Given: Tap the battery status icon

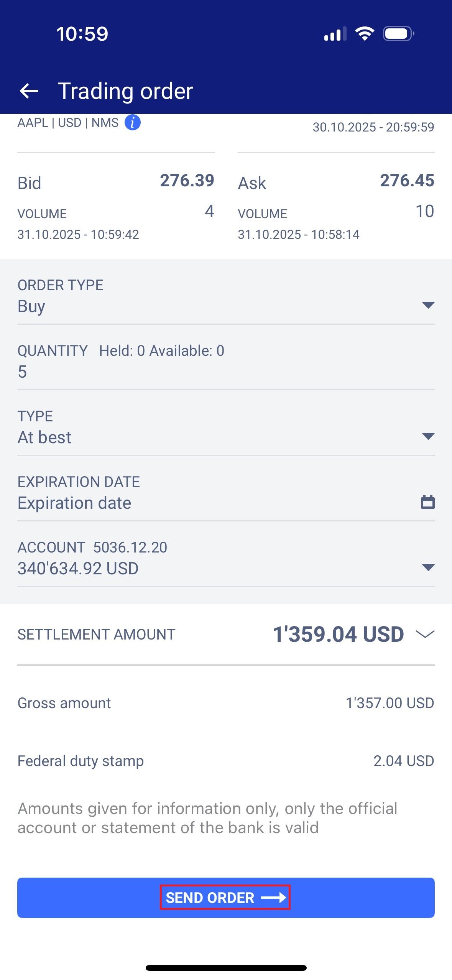Looking at the screenshot, I should pos(398,34).
